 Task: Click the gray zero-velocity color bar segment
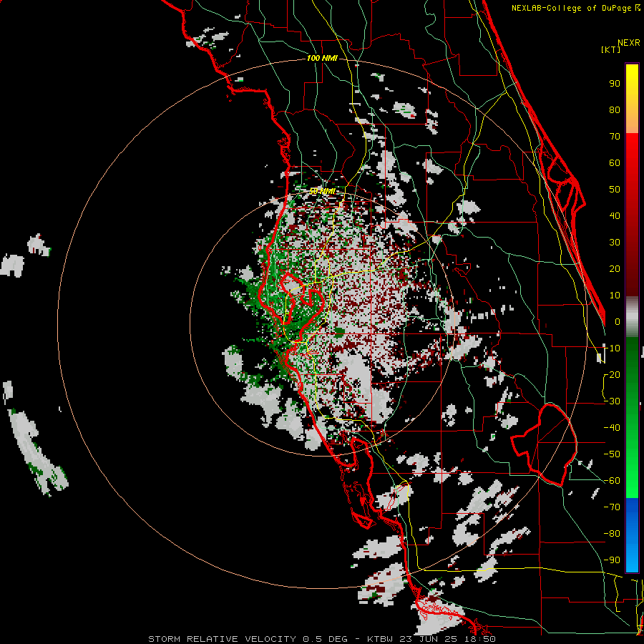(632, 317)
